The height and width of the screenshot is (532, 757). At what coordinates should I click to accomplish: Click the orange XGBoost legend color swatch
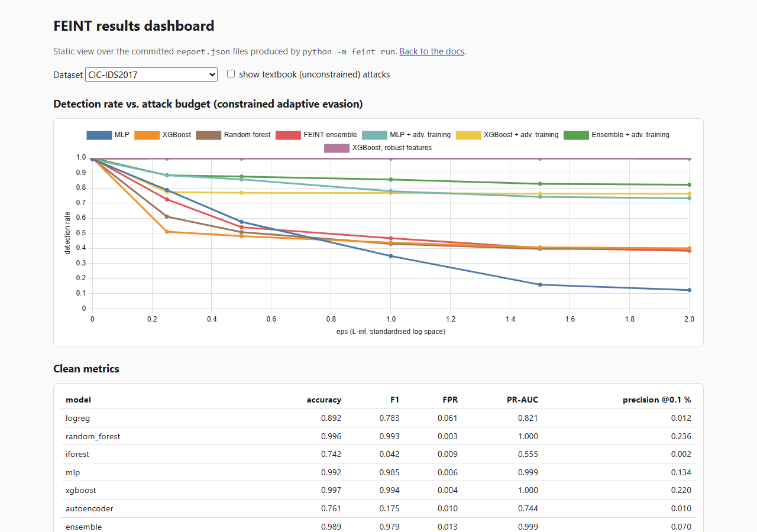click(147, 135)
